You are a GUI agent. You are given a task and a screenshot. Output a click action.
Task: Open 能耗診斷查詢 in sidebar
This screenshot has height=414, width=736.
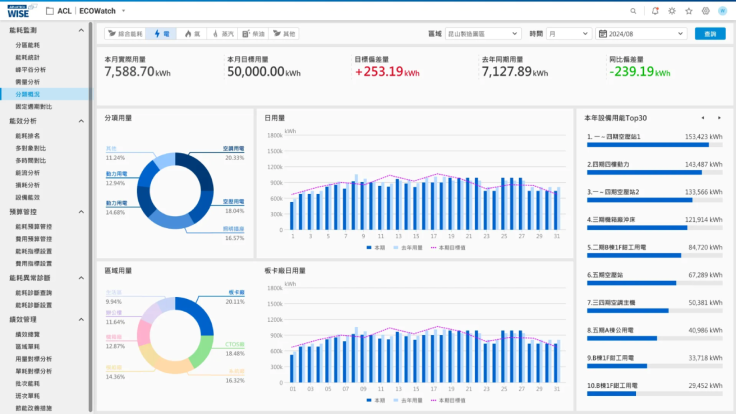coord(33,293)
